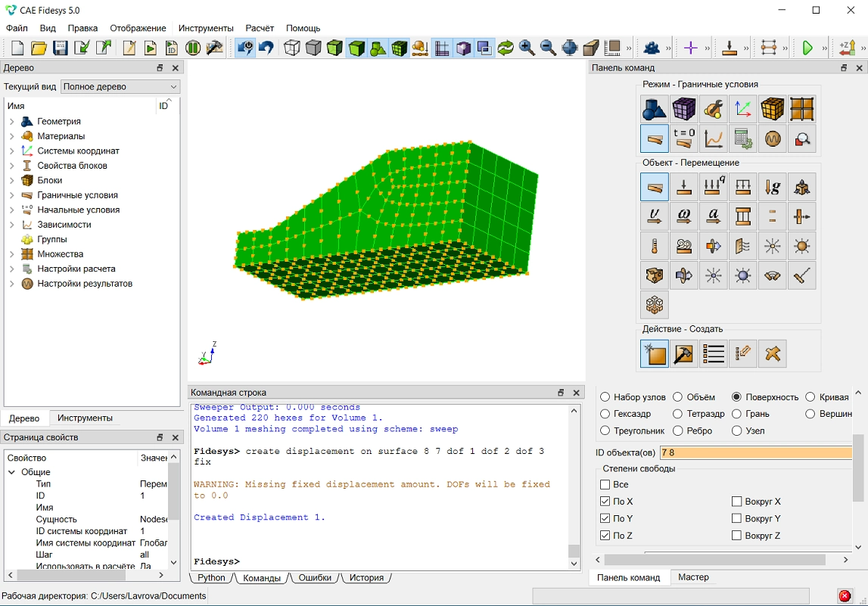Screen dimensions: 868x606
Task: Choose the gravity 'g' load icon
Action: [x=772, y=187]
